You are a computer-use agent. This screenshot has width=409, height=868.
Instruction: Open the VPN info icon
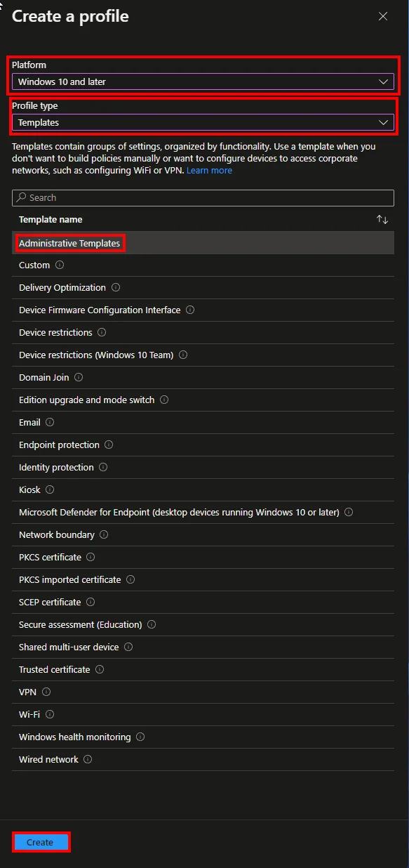(x=46, y=692)
